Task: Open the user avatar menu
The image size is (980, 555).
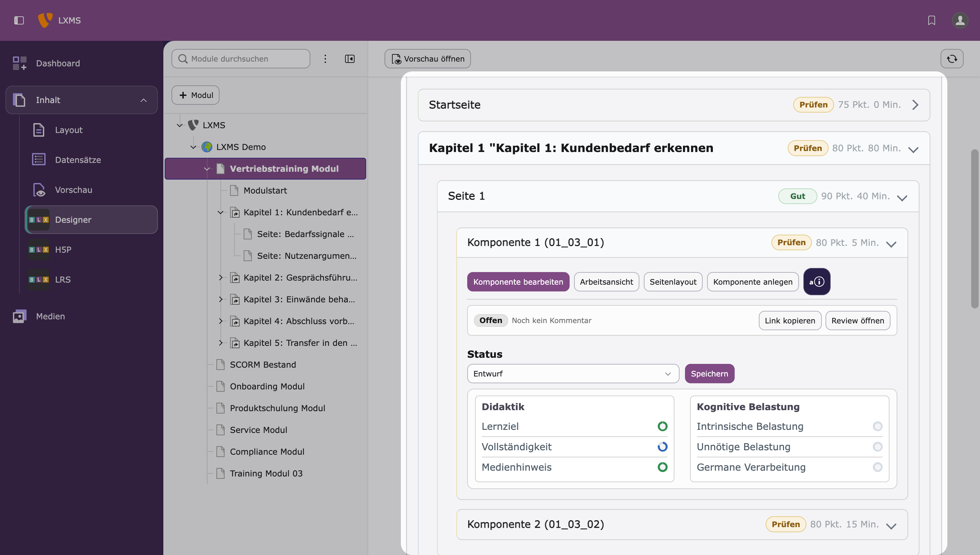Action: click(x=960, y=20)
